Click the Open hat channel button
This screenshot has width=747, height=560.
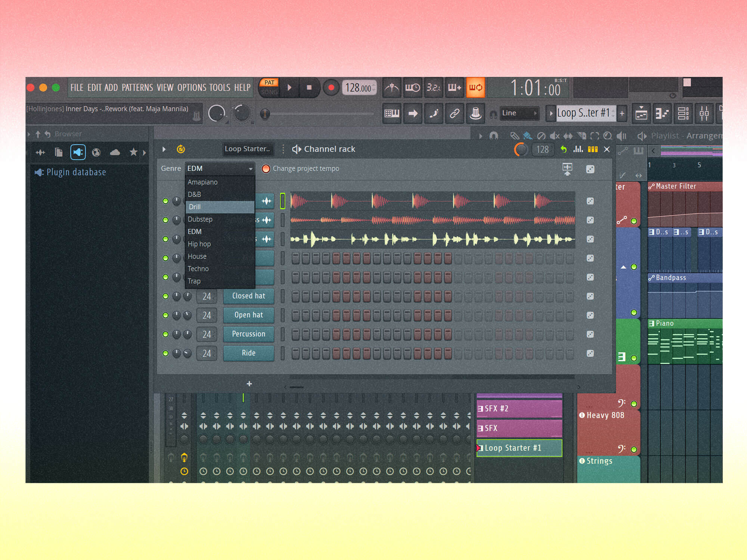248,315
